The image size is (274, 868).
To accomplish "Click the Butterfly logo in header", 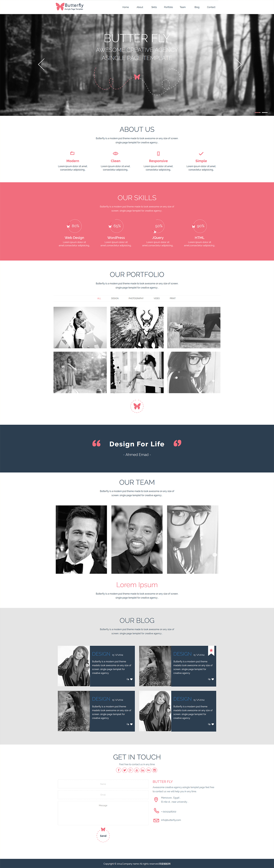I will 70,6.
